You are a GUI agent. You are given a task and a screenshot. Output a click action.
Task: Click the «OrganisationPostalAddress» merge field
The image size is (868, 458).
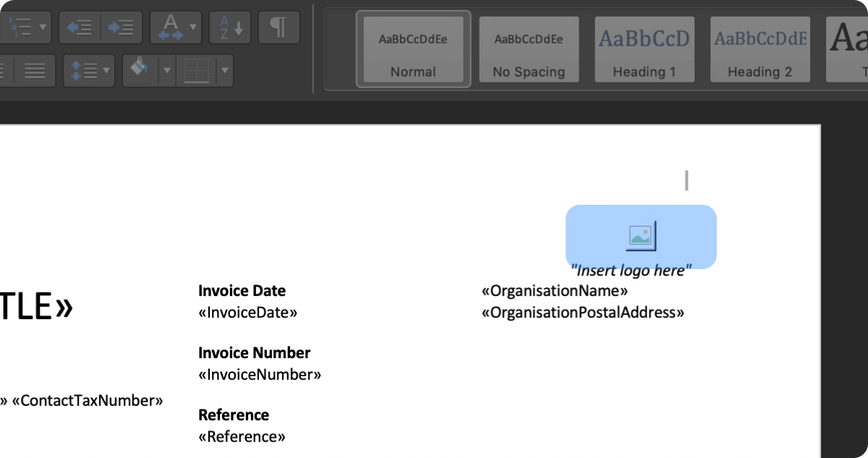coord(583,313)
